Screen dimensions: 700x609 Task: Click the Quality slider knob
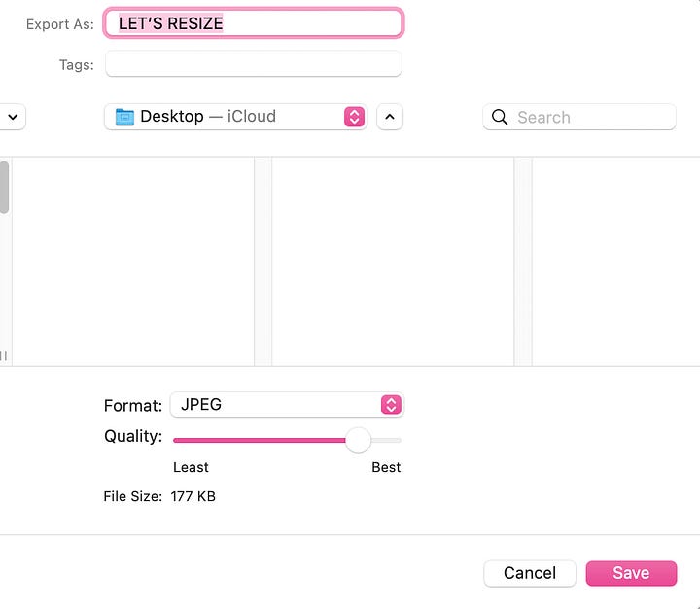(358, 440)
